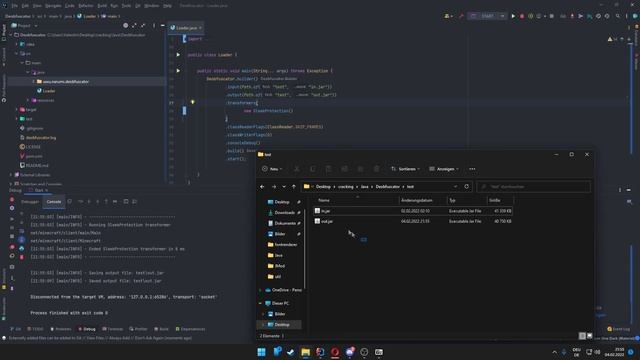Click the step out icon in the debugger toolbar
The height and width of the screenshot is (360, 640).
pyautogui.click(x=106, y=201)
